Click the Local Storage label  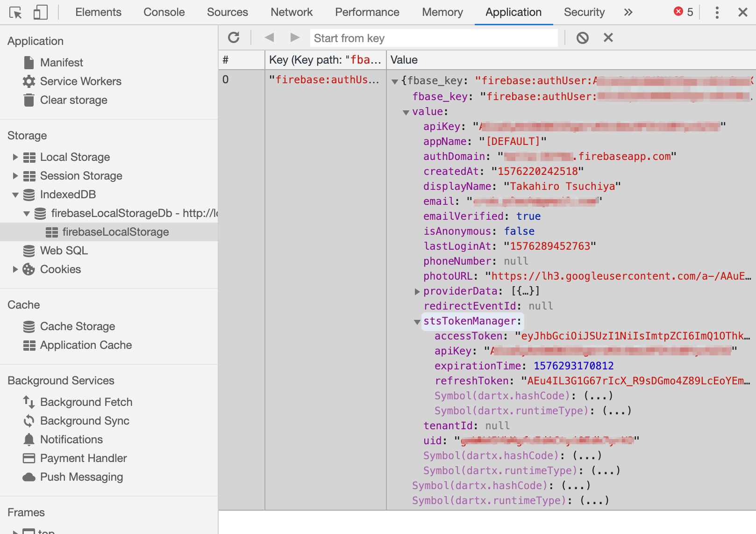pos(75,157)
